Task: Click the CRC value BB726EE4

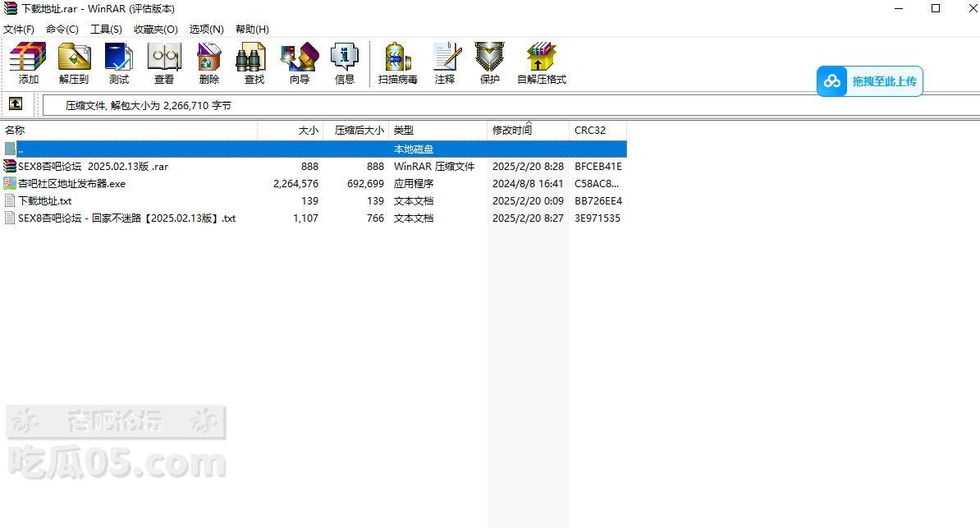Action: click(x=598, y=201)
